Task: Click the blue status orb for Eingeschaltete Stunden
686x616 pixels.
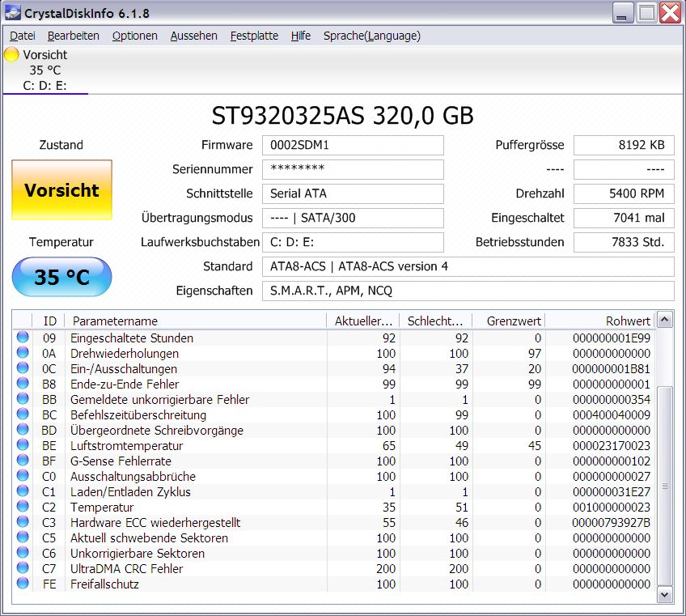Action: coord(23,337)
